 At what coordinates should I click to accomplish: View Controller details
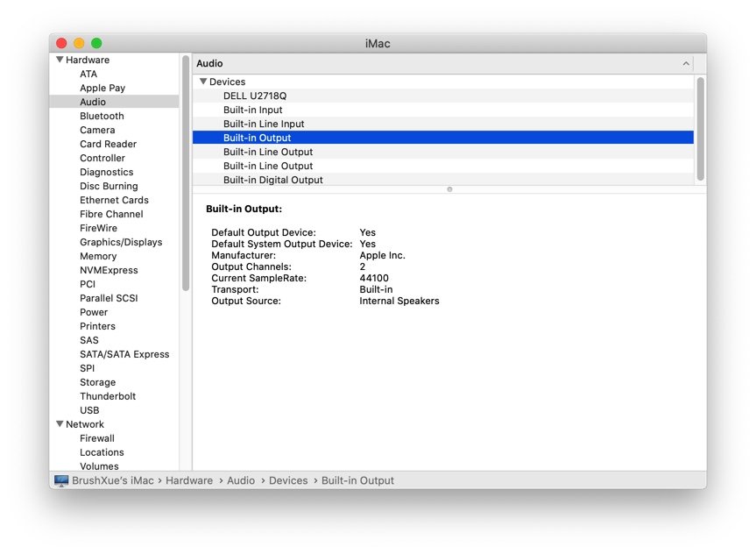tap(102, 158)
